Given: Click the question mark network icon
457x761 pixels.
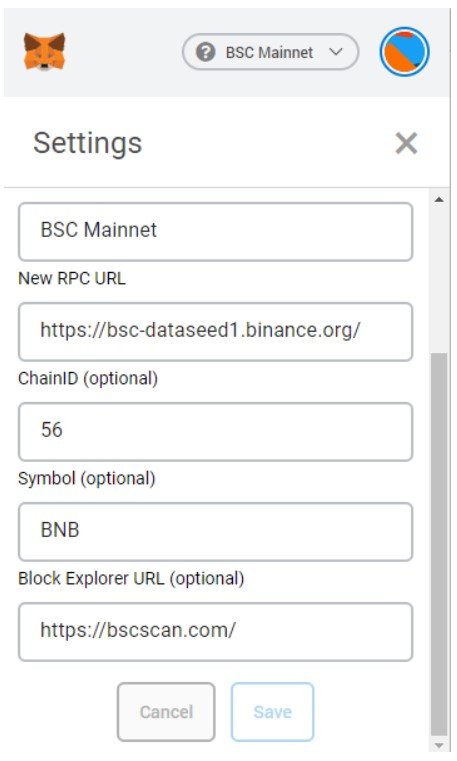Looking at the screenshot, I should (205, 51).
